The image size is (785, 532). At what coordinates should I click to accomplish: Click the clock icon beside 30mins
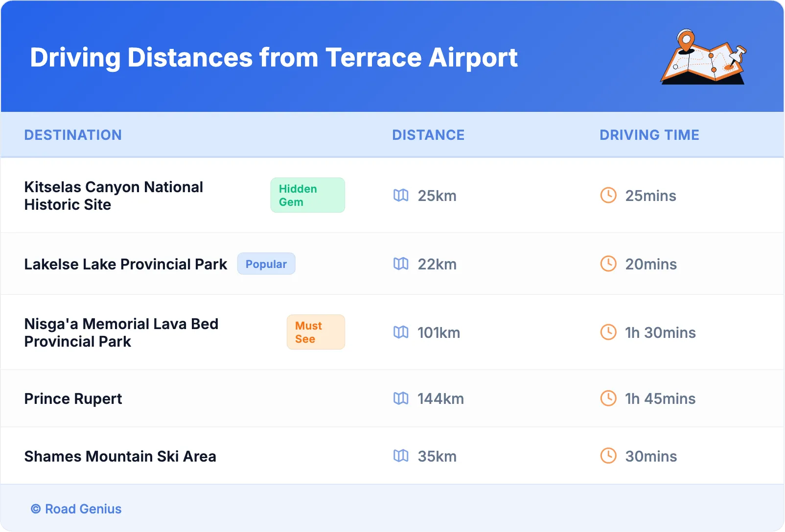click(x=608, y=456)
